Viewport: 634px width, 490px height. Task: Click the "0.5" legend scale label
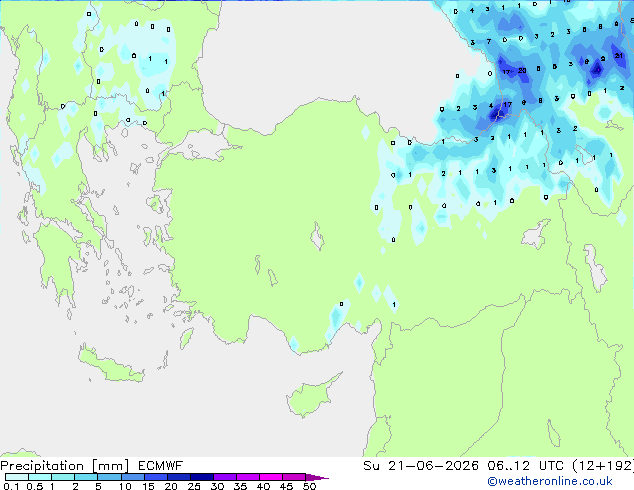pyautogui.click(x=35, y=486)
